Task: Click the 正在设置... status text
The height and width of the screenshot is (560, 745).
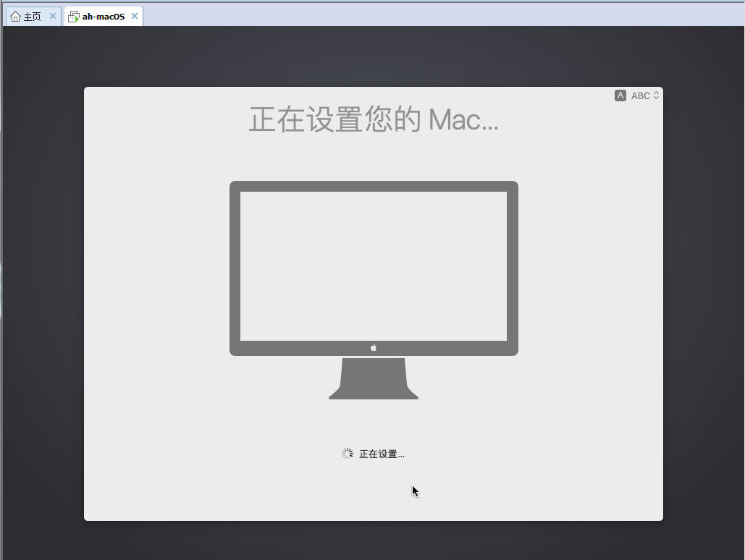Action: coord(382,454)
